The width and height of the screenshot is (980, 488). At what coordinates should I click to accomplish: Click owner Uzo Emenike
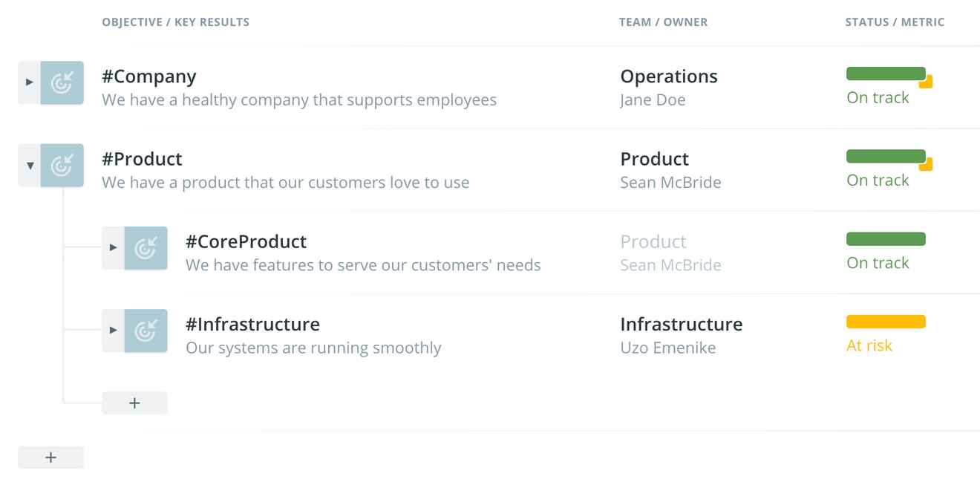[x=667, y=348]
